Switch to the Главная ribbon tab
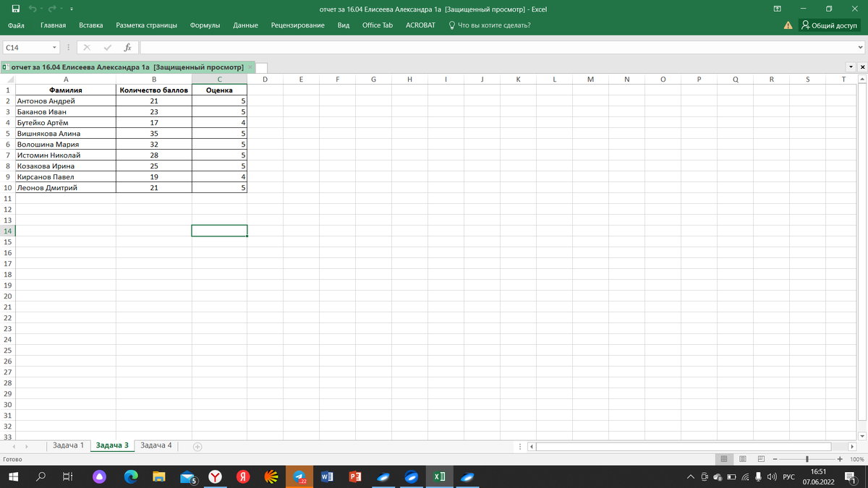Viewport: 868px width, 488px height. [53, 25]
